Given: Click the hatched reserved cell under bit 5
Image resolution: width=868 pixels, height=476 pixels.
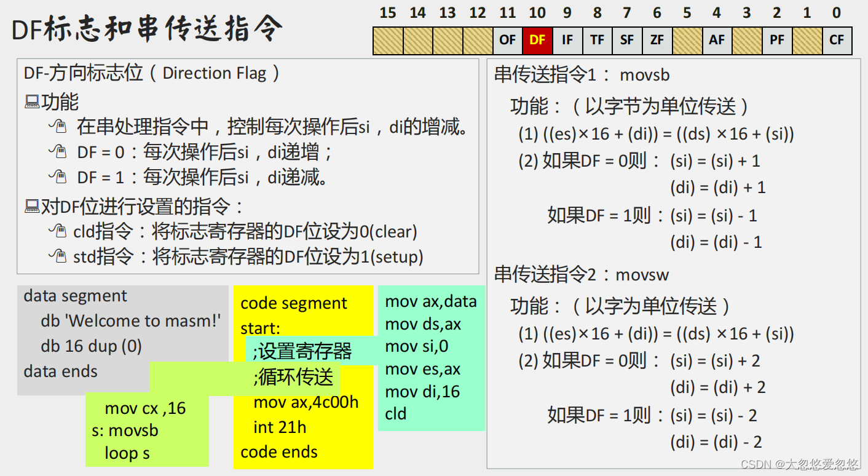Looking at the screenshot, I should 687,40.
